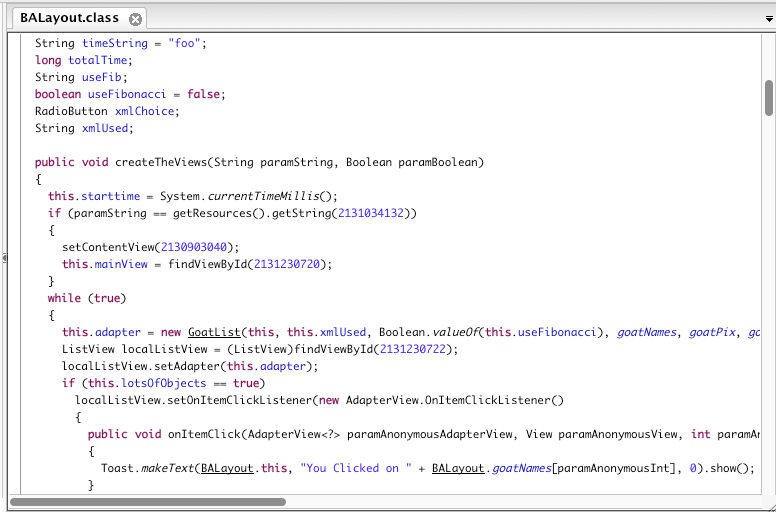Viewport: 776px width, 512px height.
Task: Click the paramAnonymousView parameter
Action: coord(617,434)
